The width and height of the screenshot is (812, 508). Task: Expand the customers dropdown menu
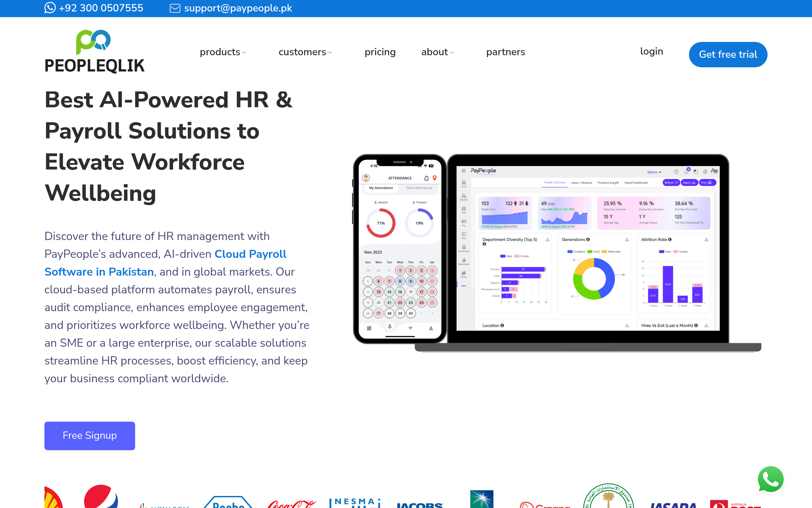(x=305, y=52)
